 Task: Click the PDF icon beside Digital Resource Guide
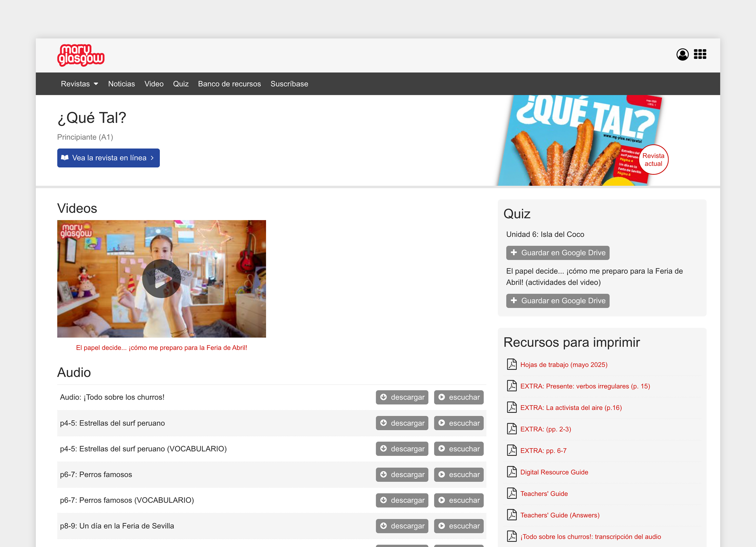point(512,472)
